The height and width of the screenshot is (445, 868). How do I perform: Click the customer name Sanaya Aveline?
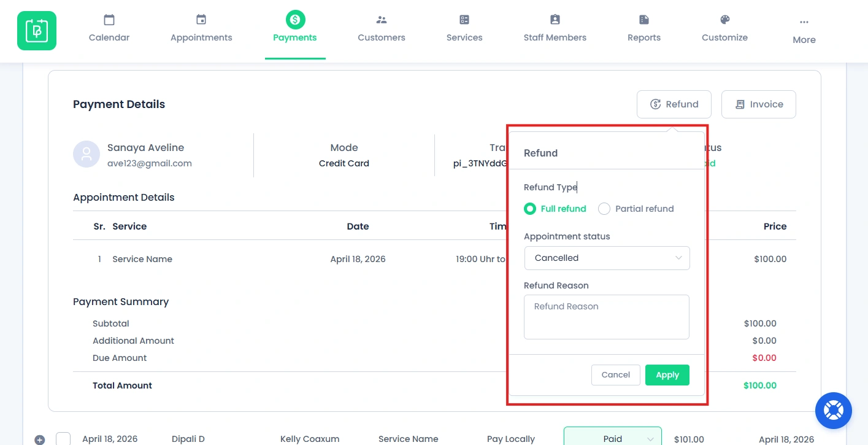click(145, 147)
